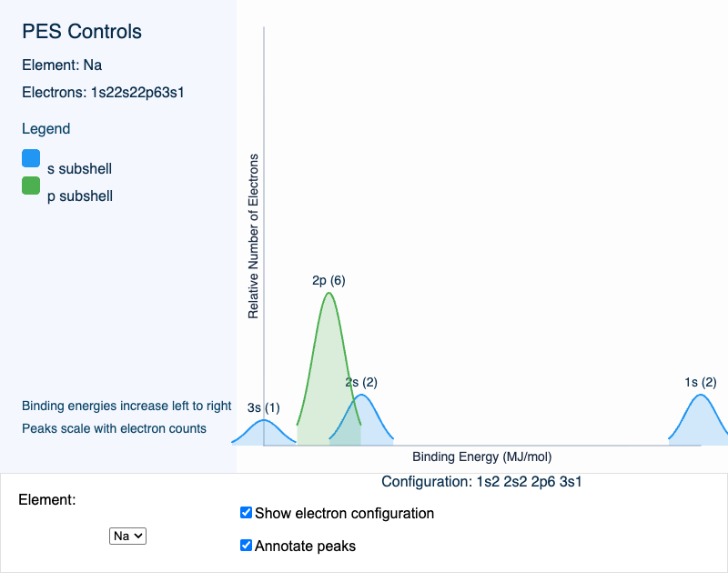Click the small 3s peak curve
The width and height of the screenshot is (728, 582).
(x=264, y=431)
